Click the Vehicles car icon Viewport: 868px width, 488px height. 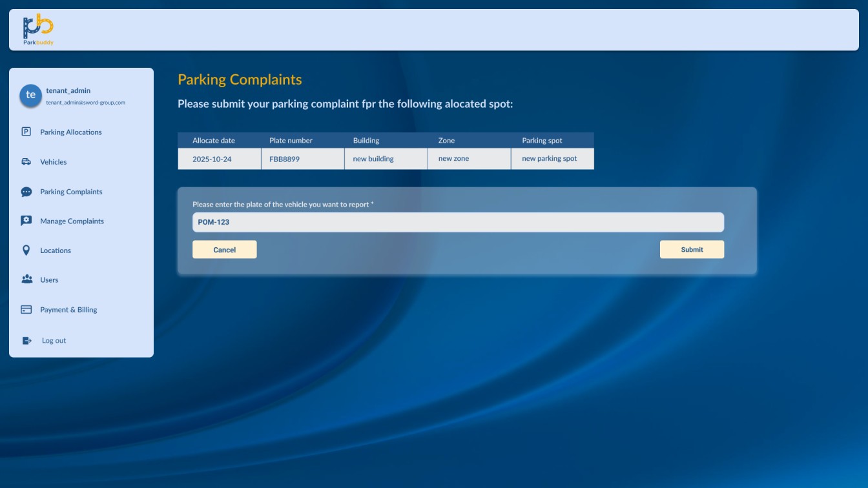tap(26, 161)
